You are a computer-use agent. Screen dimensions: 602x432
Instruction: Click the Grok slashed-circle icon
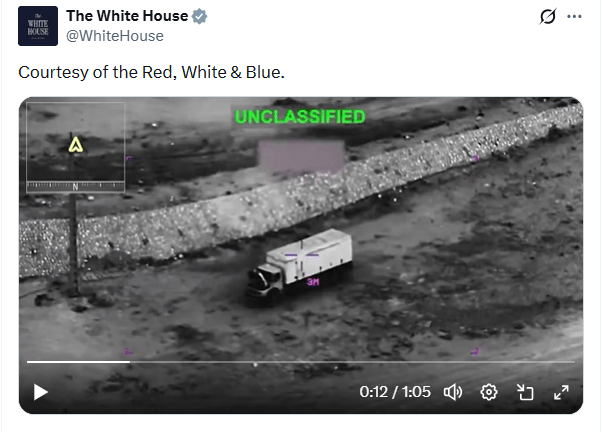pyautogui.click(x=547, y=17)
